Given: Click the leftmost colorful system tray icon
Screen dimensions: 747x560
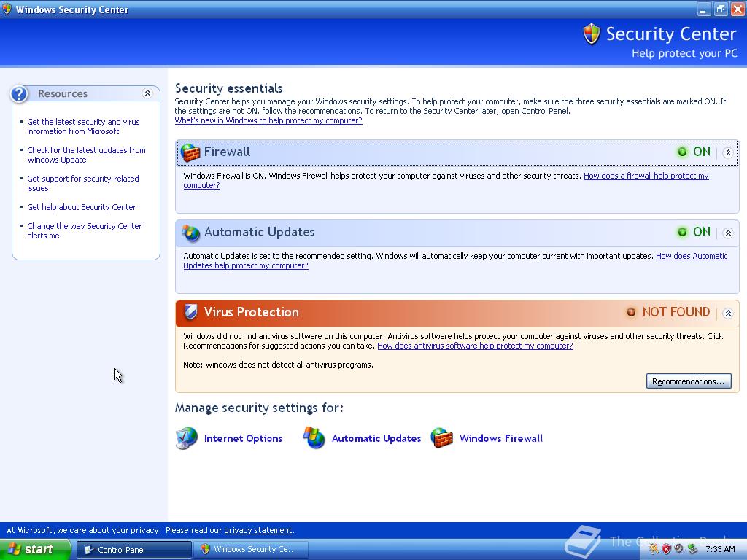Looking at the screenshot, I should pyautogui.click(x=653, y=549).
